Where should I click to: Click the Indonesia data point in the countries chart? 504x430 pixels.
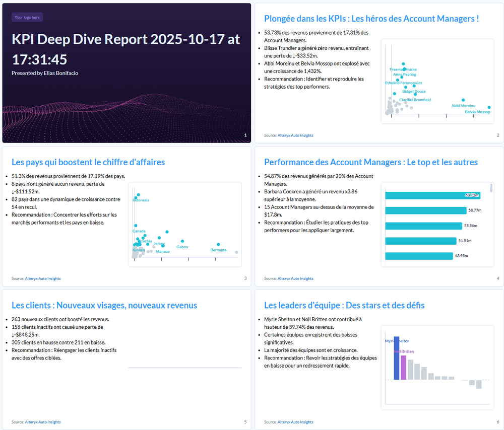point(138,194)
